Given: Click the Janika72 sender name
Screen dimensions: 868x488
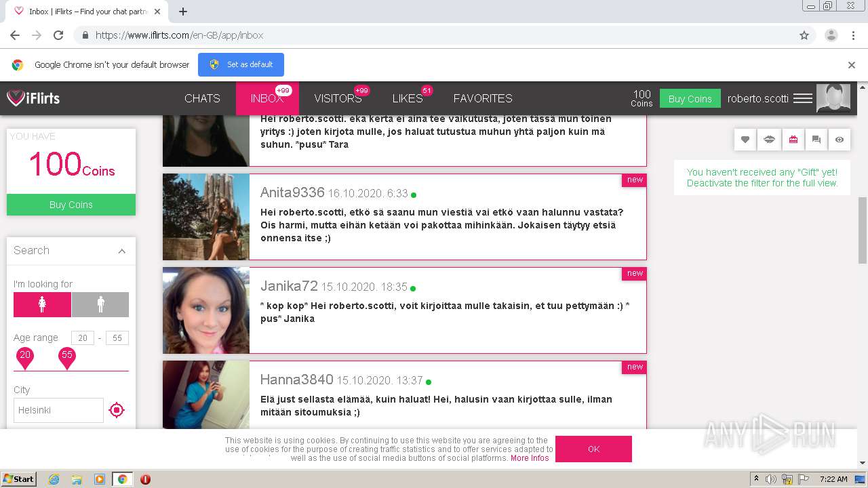Looking at the screenshot, I should [x=289, y=286].
